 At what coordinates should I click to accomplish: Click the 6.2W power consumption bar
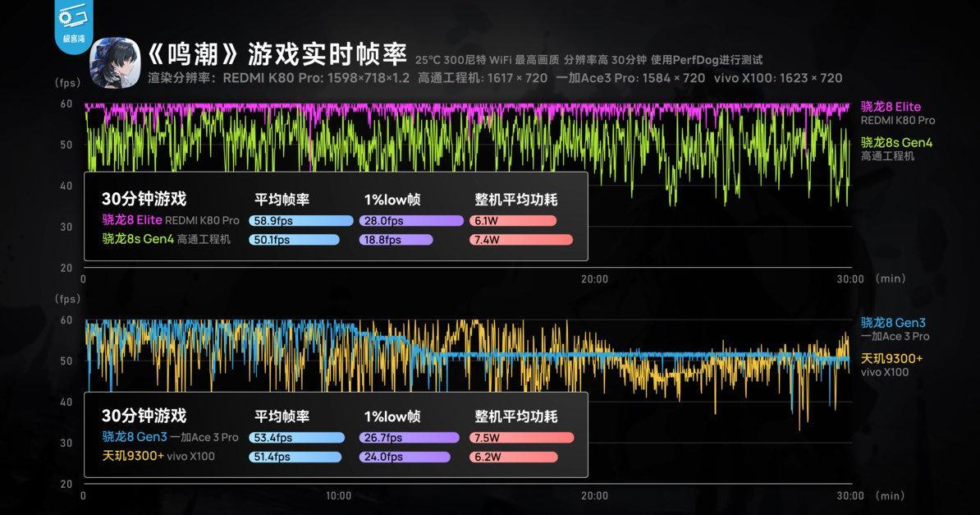(x=513, y=457)
